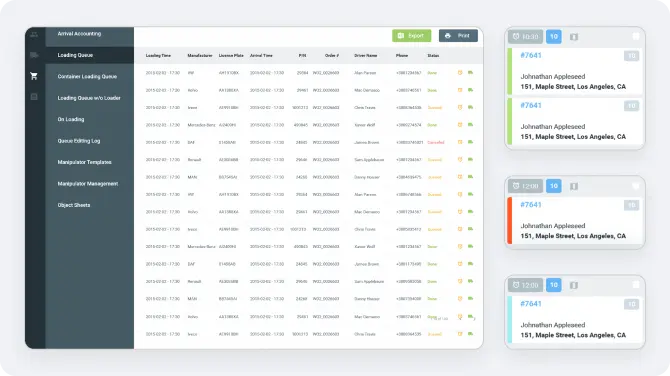Click the clock icon for MAN Danny Houser Queued
This screenshot has width=670, height=376.
460,176
